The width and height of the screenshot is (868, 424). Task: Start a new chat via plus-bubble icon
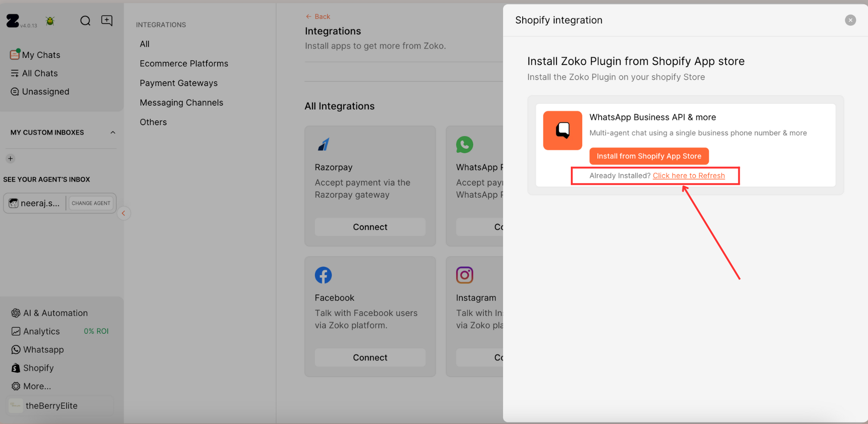click(107, 21)
